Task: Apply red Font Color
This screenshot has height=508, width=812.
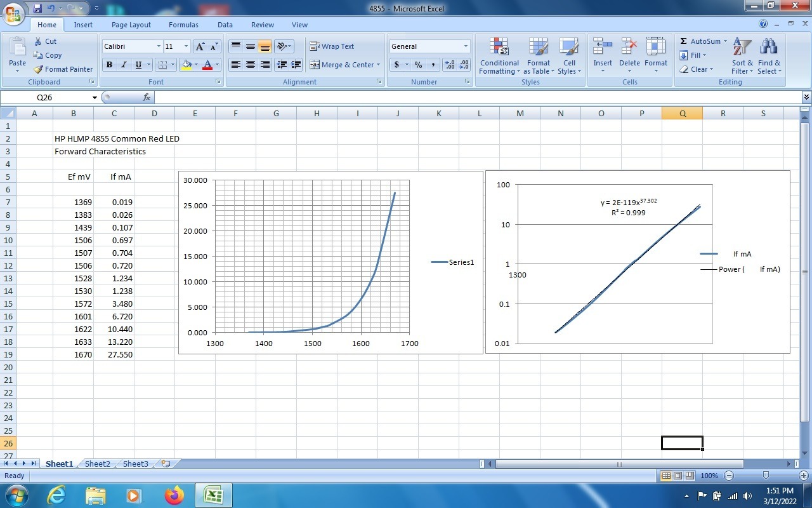Action: pos(207,65)
